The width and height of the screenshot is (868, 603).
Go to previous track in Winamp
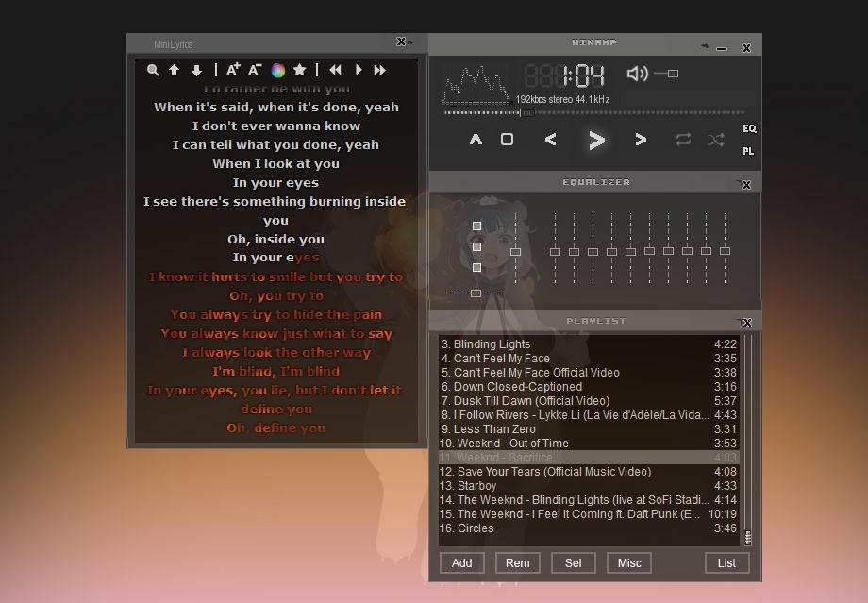(x=550, y=140)
